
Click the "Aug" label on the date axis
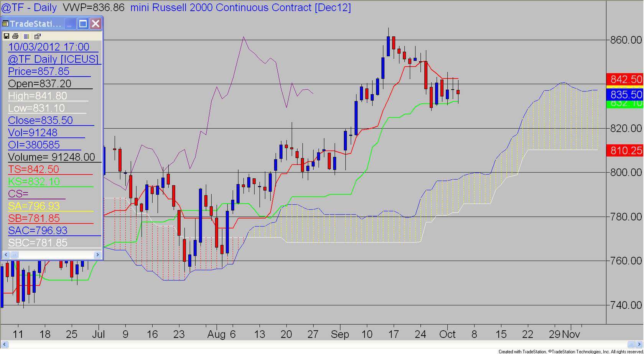pos(216,334)
